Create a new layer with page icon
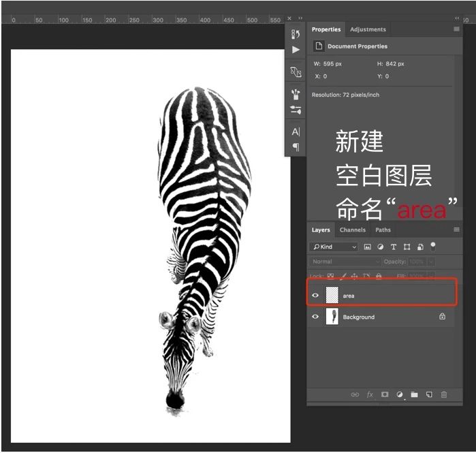Viewport: 476px width, 453px height. (x=429, y=394)
